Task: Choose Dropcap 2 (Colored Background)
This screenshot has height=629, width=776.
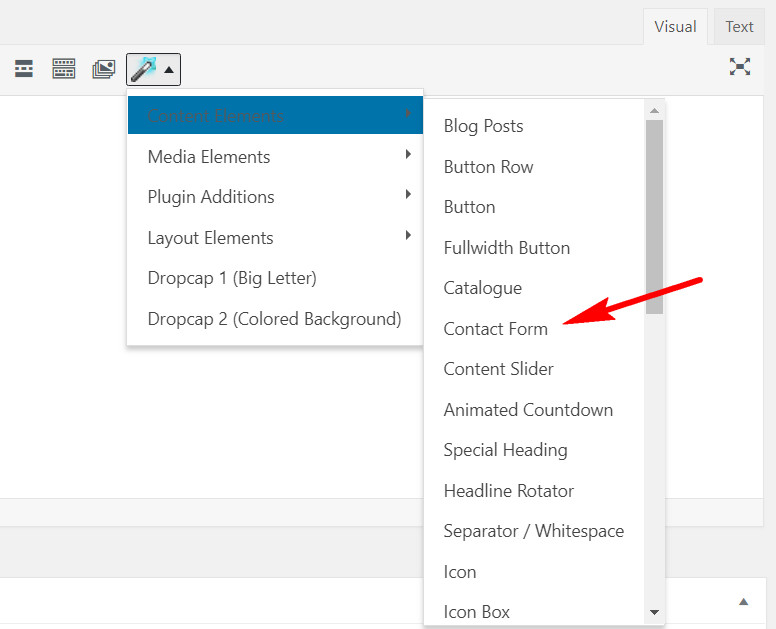Action: (275, 319)
